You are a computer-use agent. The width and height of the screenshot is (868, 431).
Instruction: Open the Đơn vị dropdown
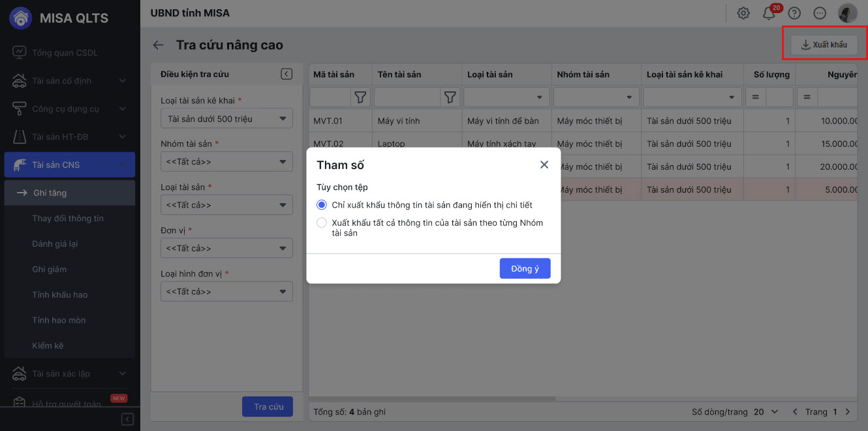click(226, 248)
